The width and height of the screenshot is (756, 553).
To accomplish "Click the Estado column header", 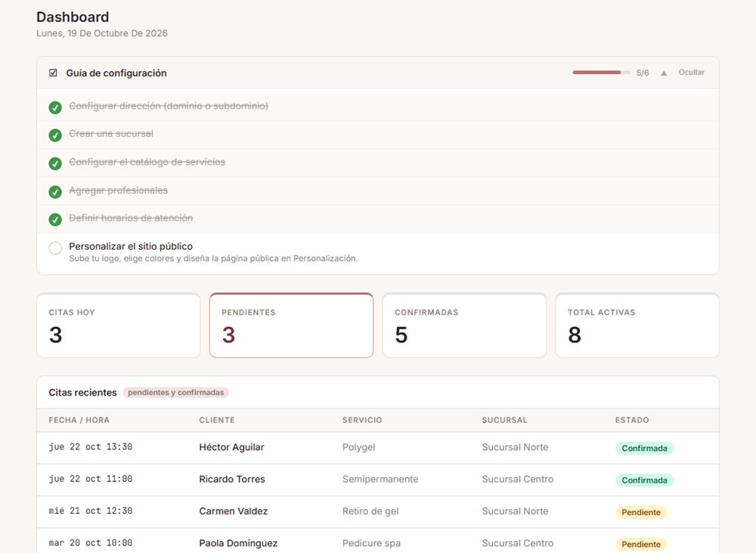I will tap(631, 420).
